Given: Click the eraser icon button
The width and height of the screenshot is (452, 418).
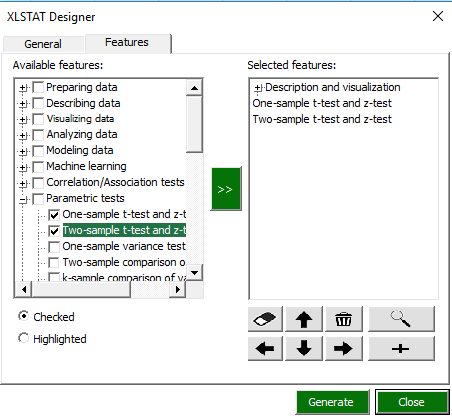Looking at the screenshot, I should click(265, 319).
